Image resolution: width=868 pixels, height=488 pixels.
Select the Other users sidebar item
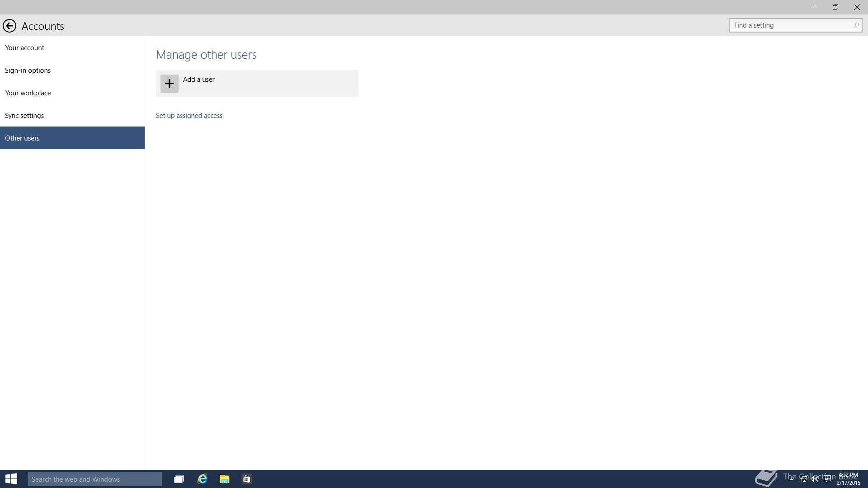click(x=72, y=138)
